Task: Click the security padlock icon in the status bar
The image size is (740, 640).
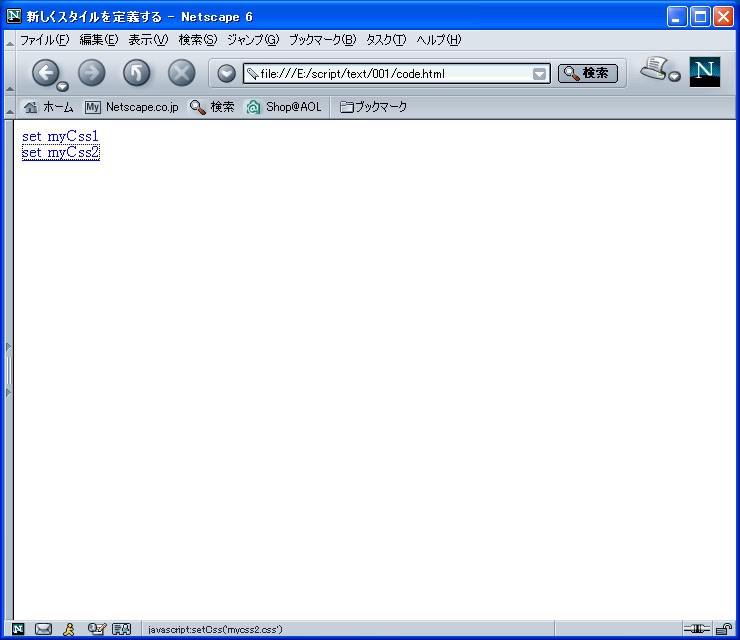Action: (x=723, y=629)
